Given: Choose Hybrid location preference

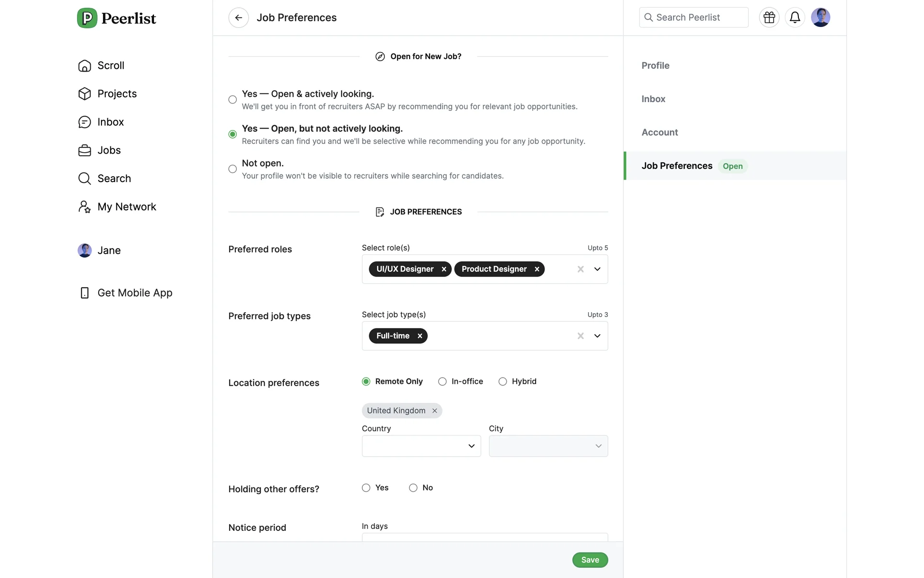Looking at the screenshot, I should tap(502, 381).
